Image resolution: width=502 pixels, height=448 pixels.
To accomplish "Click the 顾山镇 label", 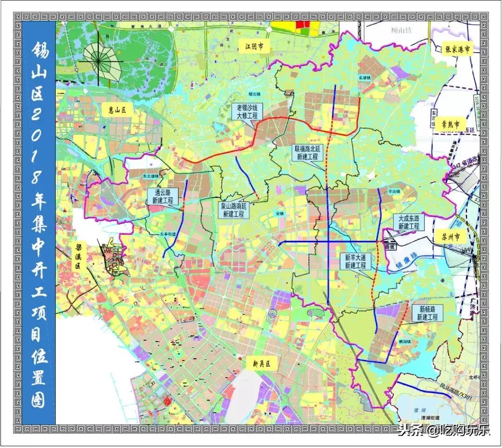I will click(402, 30).
